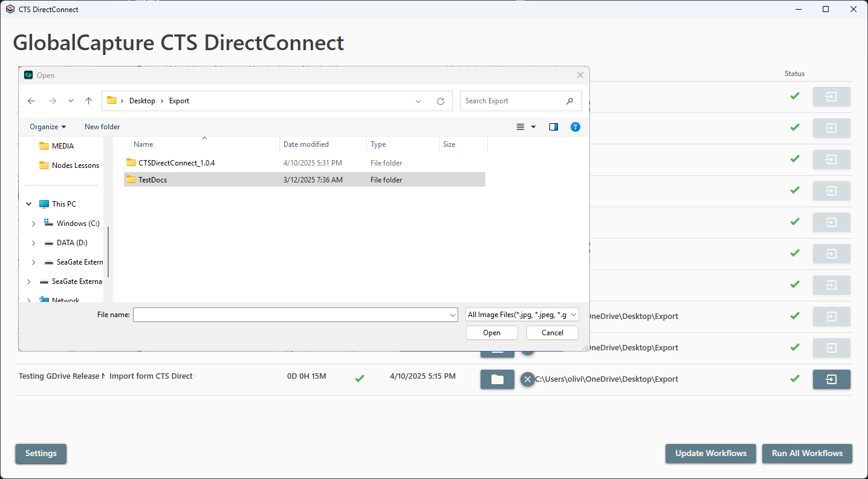Open the dialog Help icon
Image resolution: width=868 pixels, height=479 pixels.
pos(575,127)
